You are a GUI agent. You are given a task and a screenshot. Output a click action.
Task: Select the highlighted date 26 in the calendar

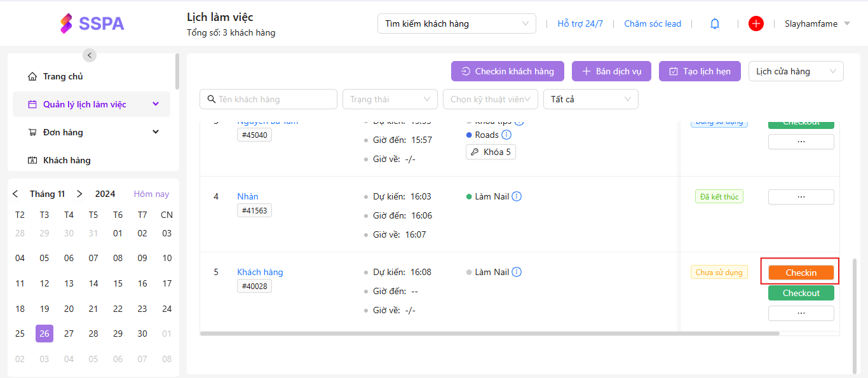[44, 334]
